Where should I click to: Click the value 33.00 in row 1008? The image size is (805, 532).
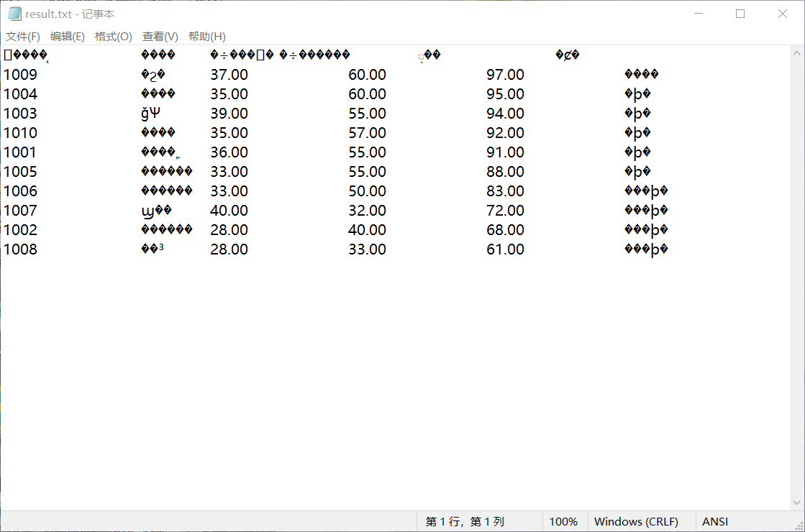click(x=367, y=249)
